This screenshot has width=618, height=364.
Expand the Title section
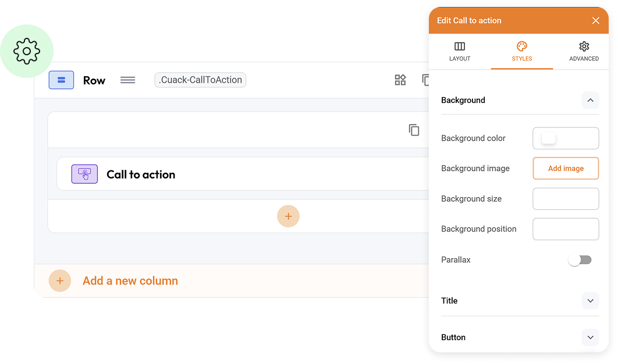pyautogui.click(x=590, y=301)
